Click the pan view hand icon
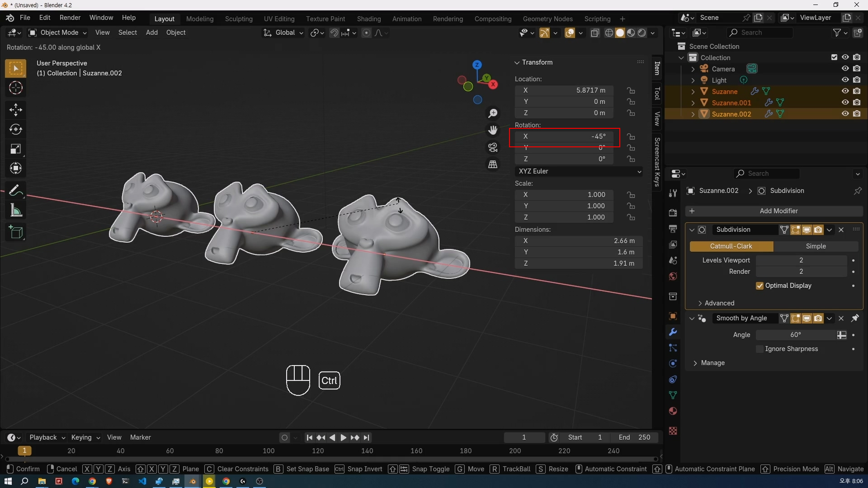 click(x=493, y=130)
